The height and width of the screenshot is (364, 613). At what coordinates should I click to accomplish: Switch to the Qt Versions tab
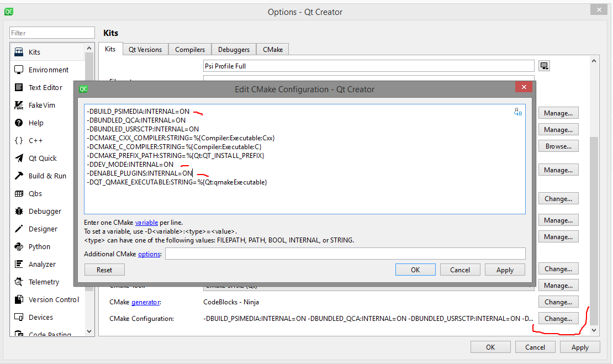pyautogui.click(x=145, y=49)
